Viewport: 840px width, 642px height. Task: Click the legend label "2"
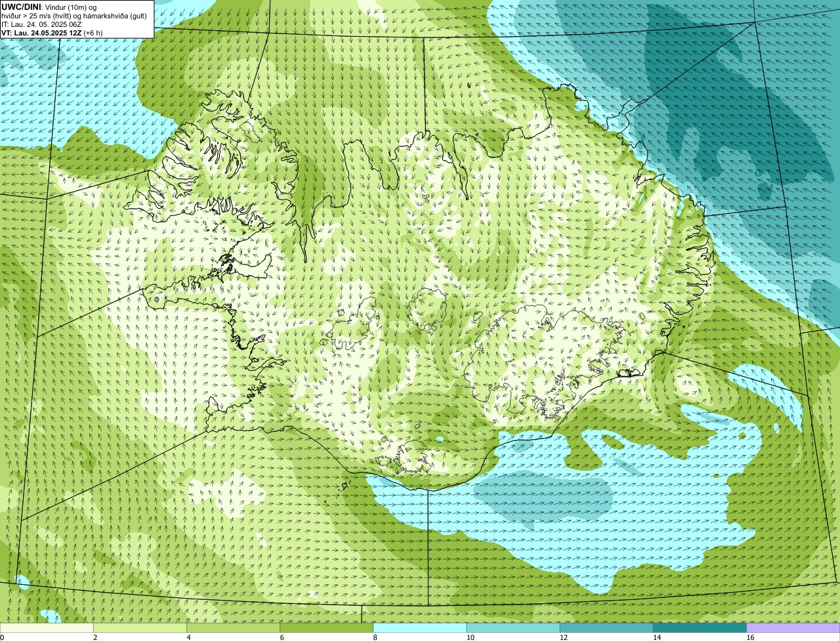click(x=95, y=637)
